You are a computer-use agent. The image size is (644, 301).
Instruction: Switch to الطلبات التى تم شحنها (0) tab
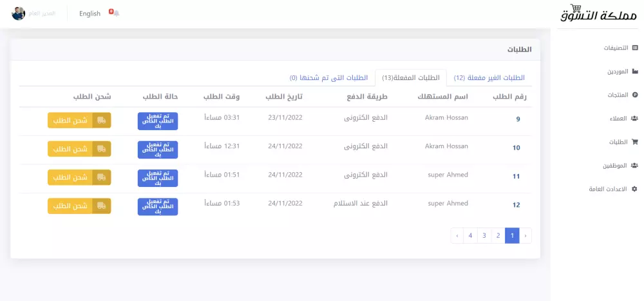click(x=329, y=78)
